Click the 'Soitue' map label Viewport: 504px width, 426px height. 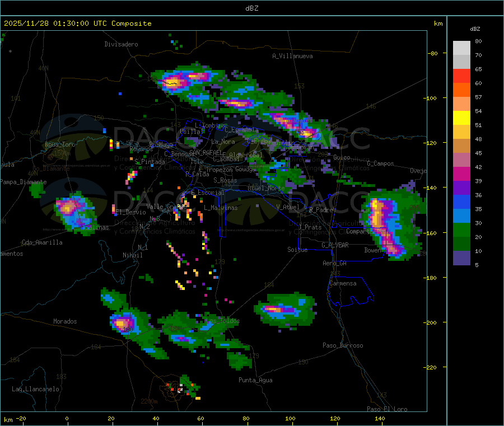[297, 250]
